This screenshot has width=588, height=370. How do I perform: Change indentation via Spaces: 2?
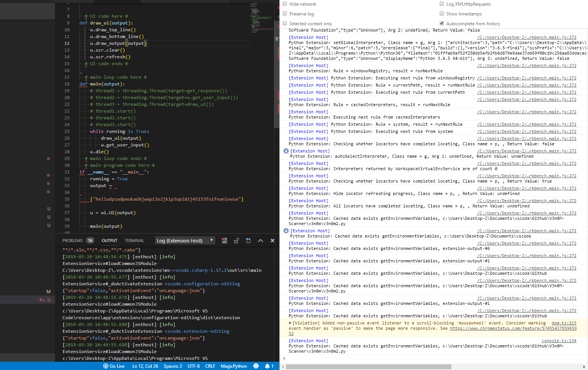click(x=173, y=366)
